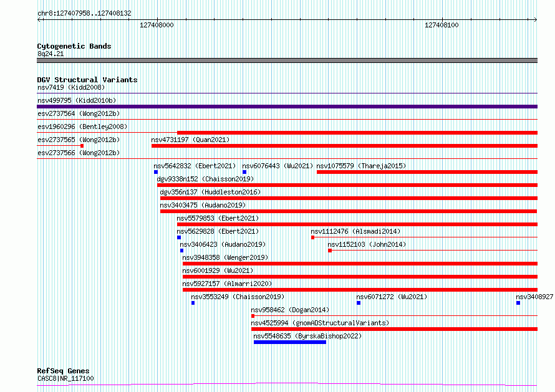The height and width of the screenshot is (392, 555).
Task: Click the nsv5548635 (ByrskaBishop2022) label
Action: [307, 336]
